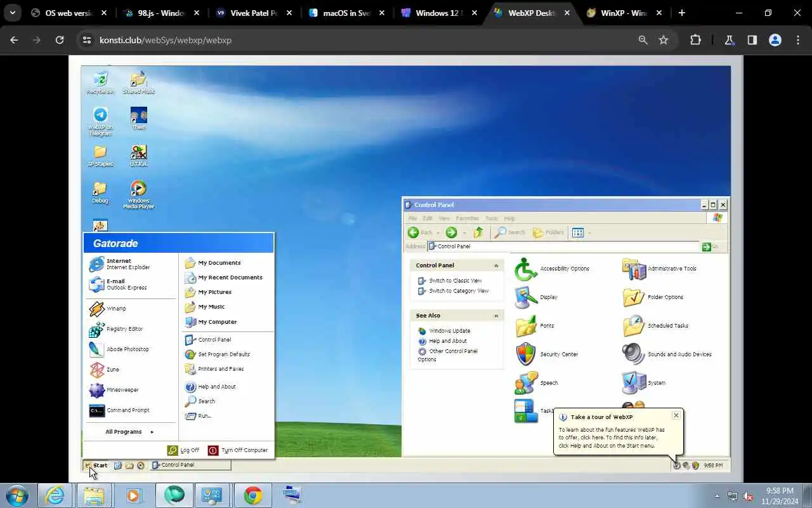This screenshot has height=508, width=812.
Task: Click Control Panel taskbar button in WebXP
Action: [191, 465]
